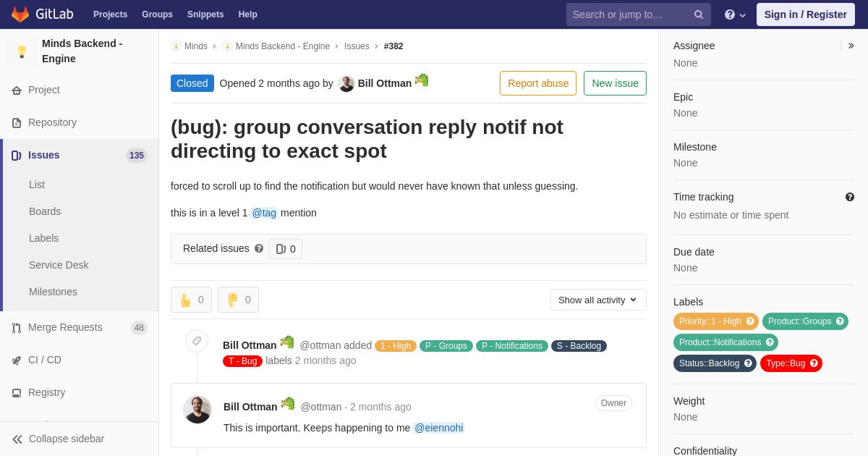Click the Collapse sidebar double-chevron icon
The width and height of the screenshot is (868, 456).
[17, 439]
